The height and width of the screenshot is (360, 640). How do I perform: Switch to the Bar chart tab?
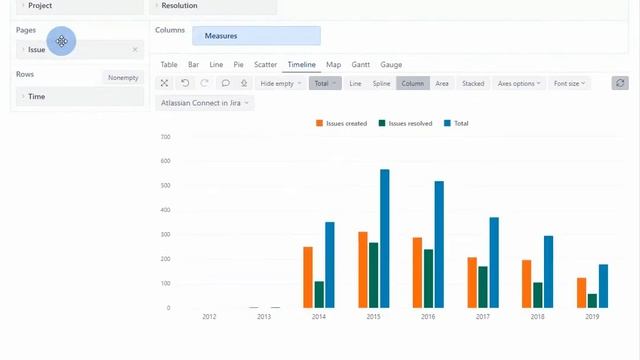coord(193,64)
